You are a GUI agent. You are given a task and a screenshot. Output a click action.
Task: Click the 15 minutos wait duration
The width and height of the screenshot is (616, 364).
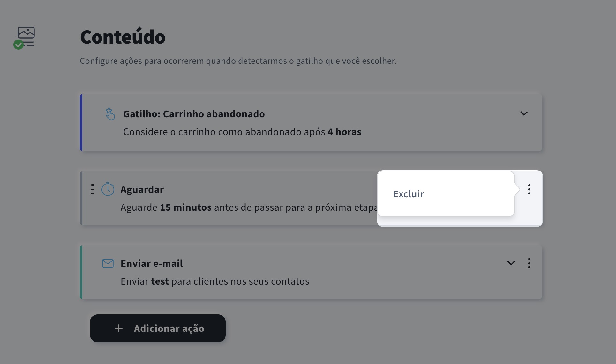tap(185, 207)
